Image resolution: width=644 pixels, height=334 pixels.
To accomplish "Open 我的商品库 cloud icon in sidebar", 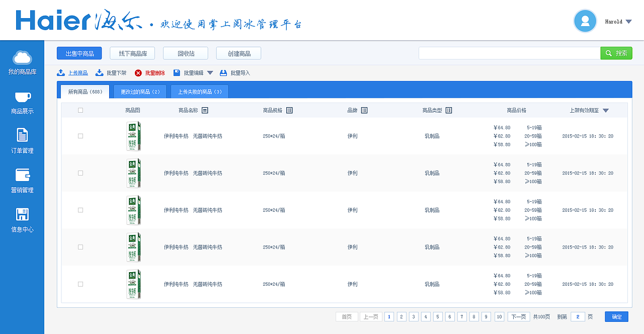I will pyautogui.click(x=22, y=57).
